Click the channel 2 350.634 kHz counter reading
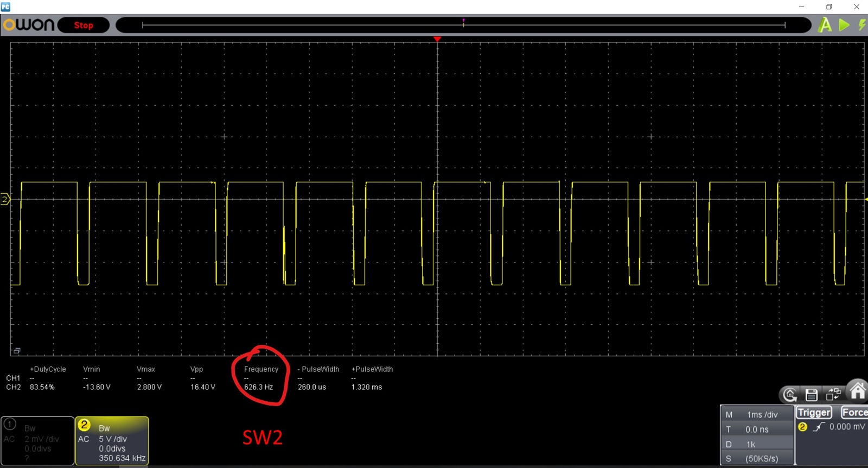868x468 pixels. coord(122,458)
